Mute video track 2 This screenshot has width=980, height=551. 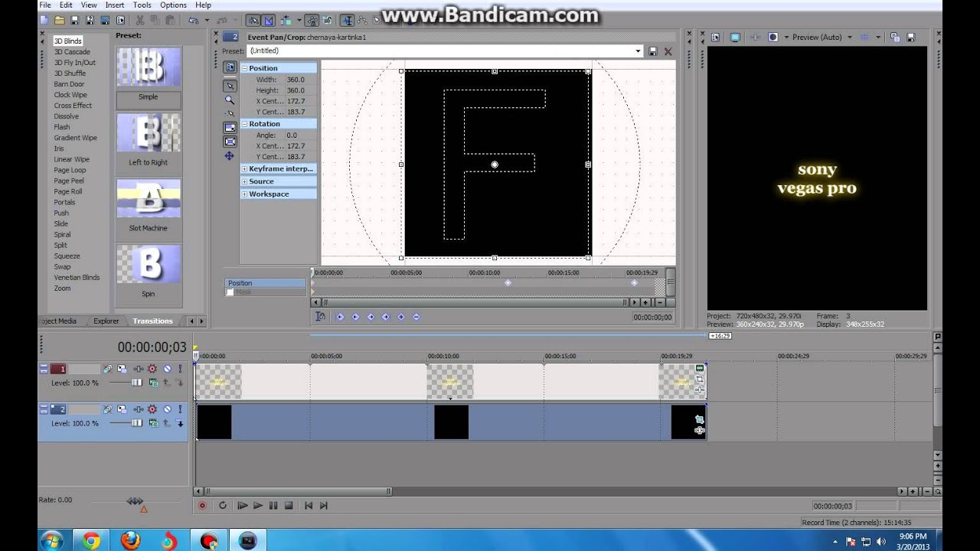[167, 409]
